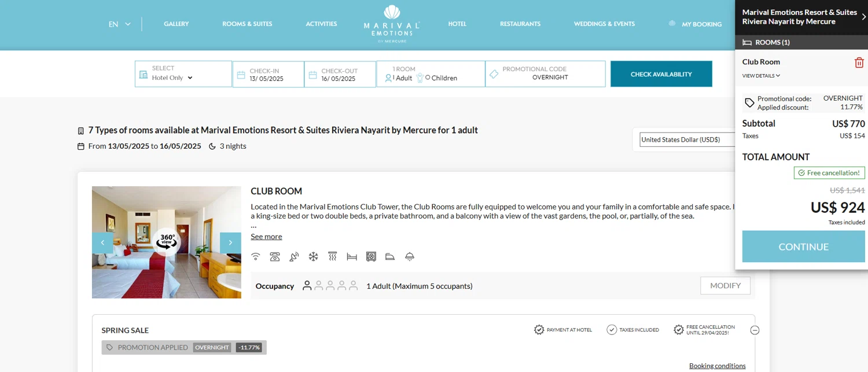Click the Club Room photo thumbnail

pos(166,242)
